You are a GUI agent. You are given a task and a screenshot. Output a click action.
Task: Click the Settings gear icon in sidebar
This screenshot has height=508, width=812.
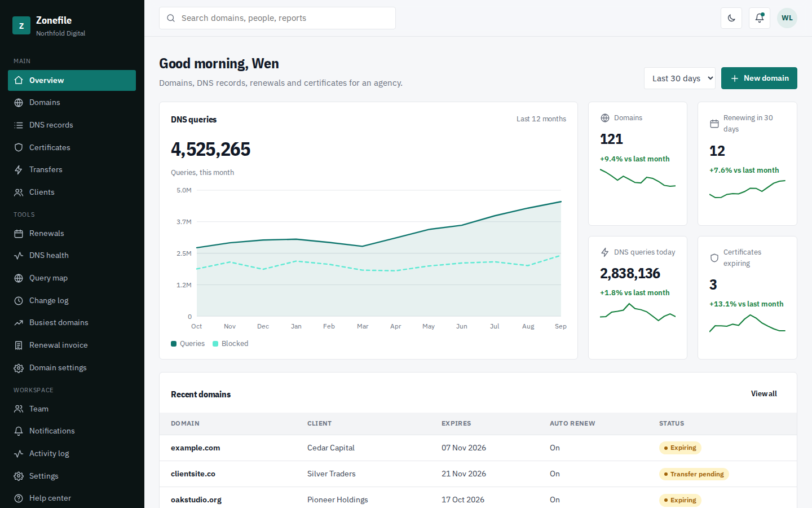click(19, 476)
